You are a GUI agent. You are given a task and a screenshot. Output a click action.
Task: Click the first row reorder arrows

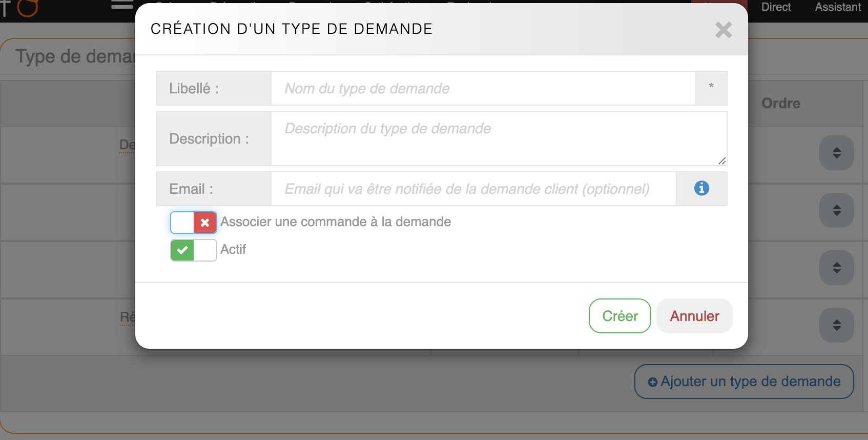click(x=836, y=153)
